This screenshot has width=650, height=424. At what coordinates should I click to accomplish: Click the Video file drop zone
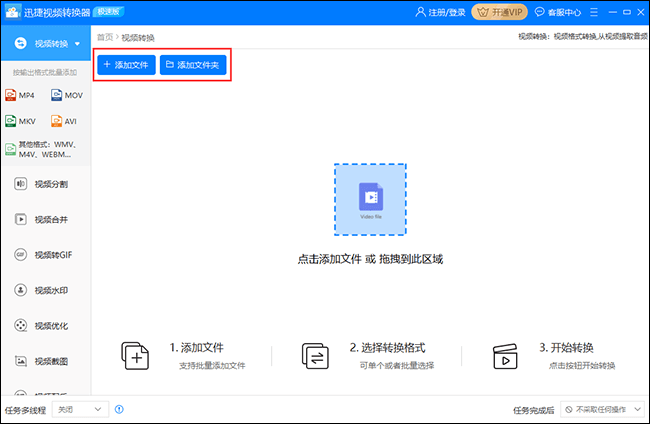click(370, 199)
